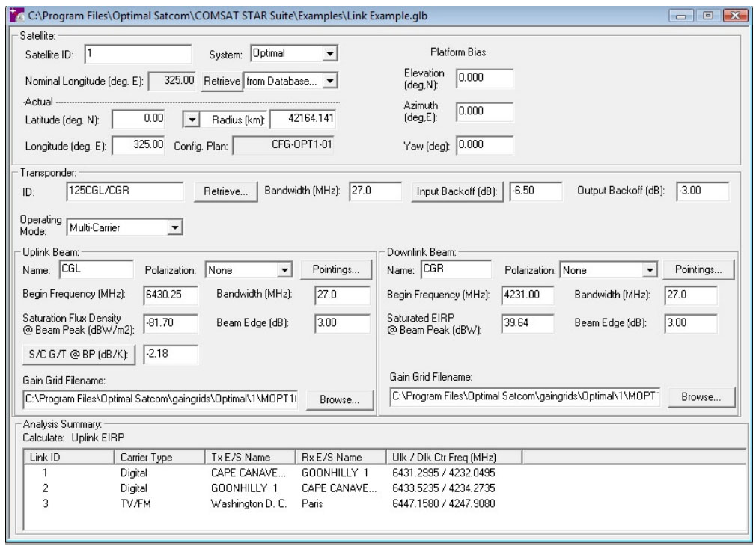The width and height of the screenshot is (756, 546).
Task: Maximize the Link Example window
Action: 707,16
